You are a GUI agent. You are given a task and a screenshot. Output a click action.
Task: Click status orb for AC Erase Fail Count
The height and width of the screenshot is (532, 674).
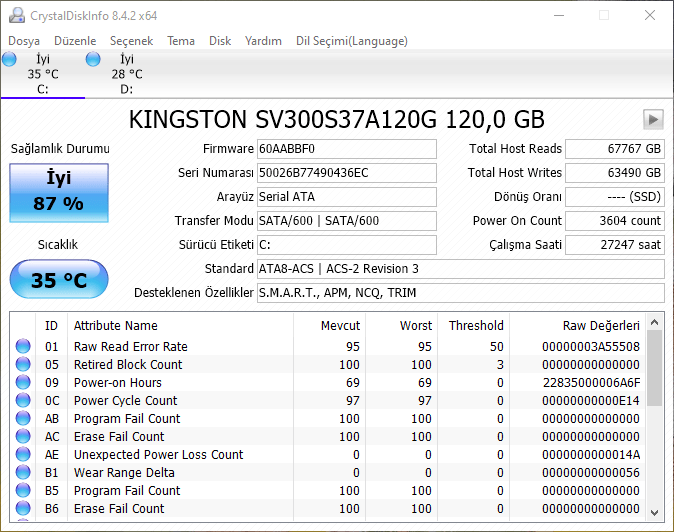(23, 436)
